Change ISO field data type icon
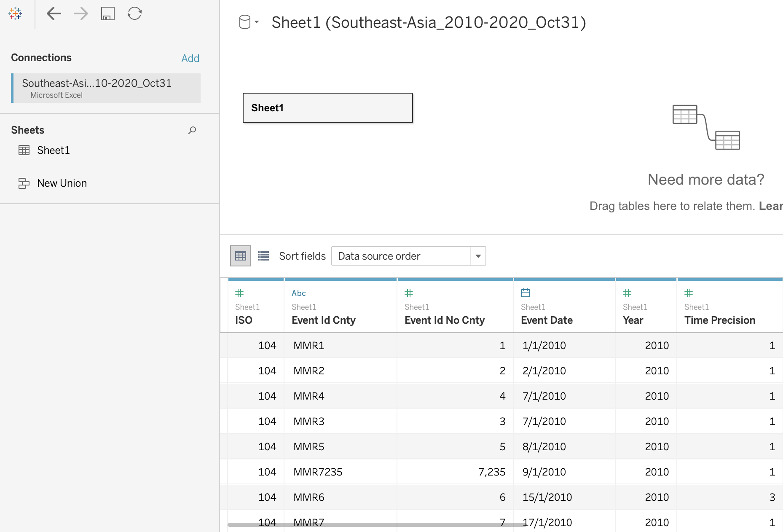This screenshot has height=532, width=783. click(239, 293)
